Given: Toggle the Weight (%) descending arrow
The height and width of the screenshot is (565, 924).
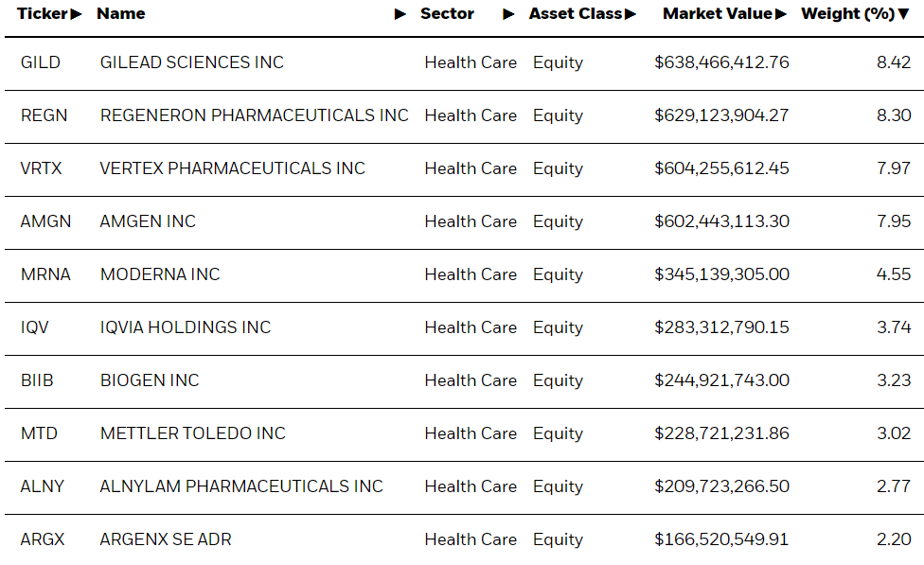Looking at the screenshot, I should 904,14.
